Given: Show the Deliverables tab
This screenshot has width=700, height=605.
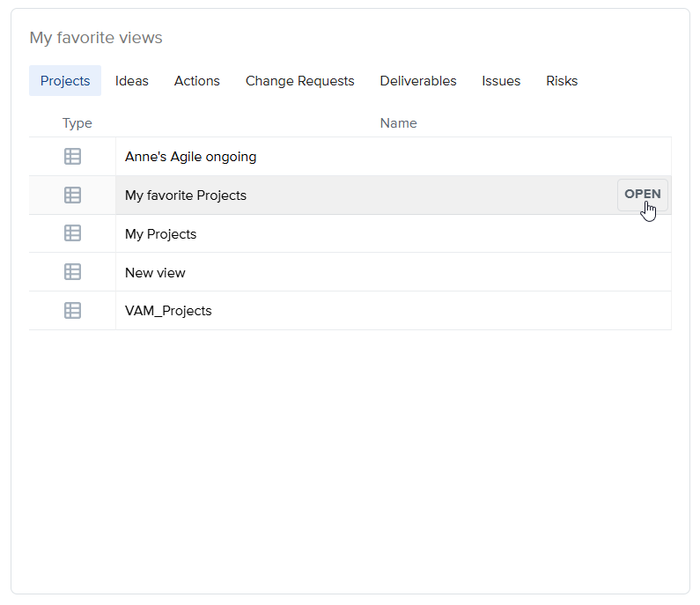Looking at the screenshot, I should pyautogui.click(x=418, y=81).
